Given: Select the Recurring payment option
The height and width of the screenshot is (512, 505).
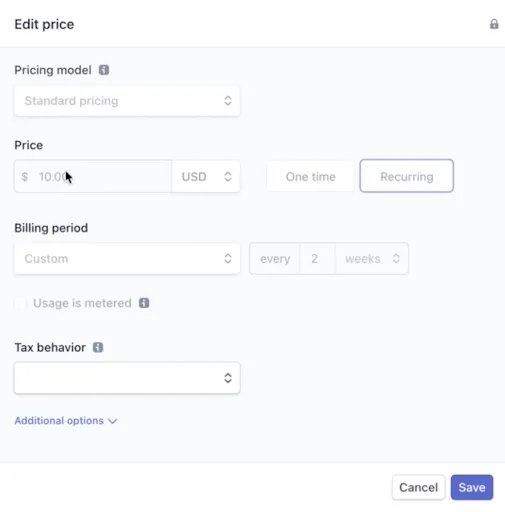Looking at the screenshot, I should 407,176.
